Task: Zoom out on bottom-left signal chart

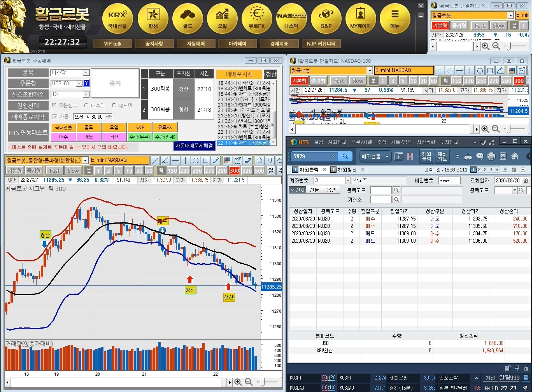Action: [249, 382]
